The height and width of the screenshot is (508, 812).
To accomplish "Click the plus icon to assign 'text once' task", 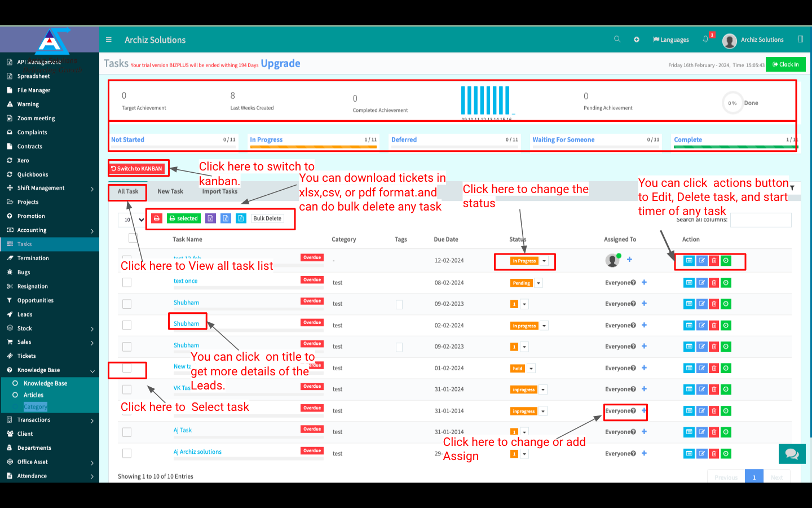I will pos(644,282).
